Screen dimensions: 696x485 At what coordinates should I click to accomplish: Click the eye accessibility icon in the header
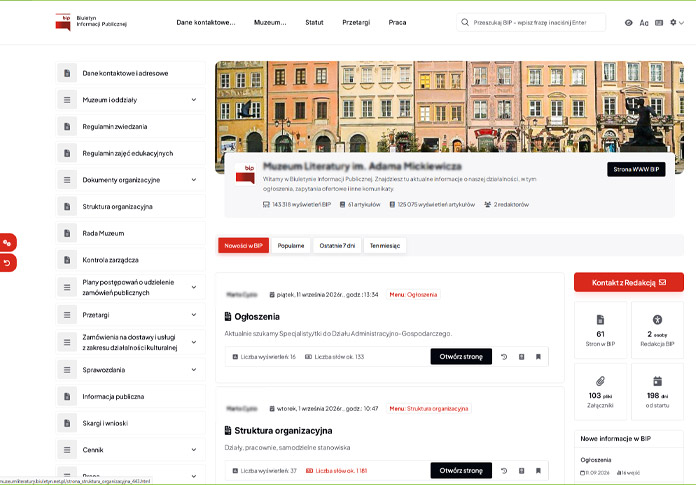click(x=629, y=23)
